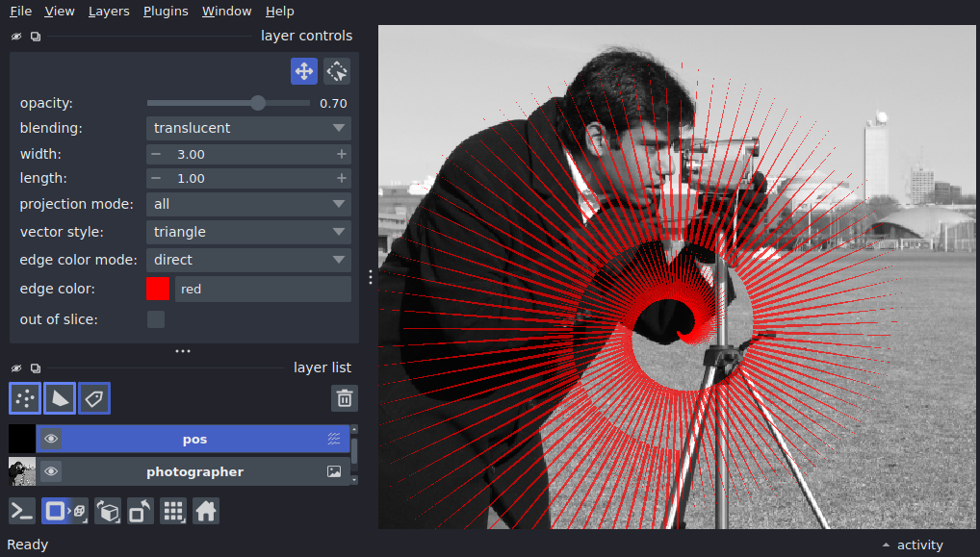Screen dimensions: 980x557
Task: Create a new points layer
Action: pos(25,398)
